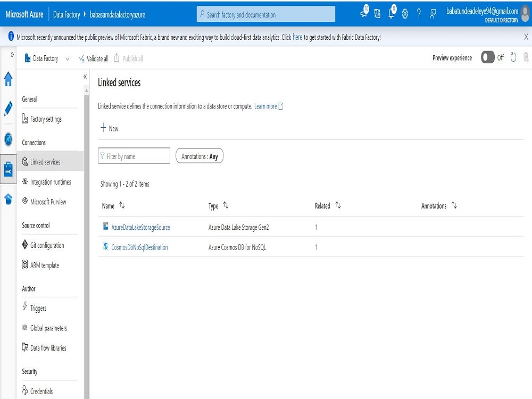Open Data flow libraries

pyautogui.click(x=48, y=348)
